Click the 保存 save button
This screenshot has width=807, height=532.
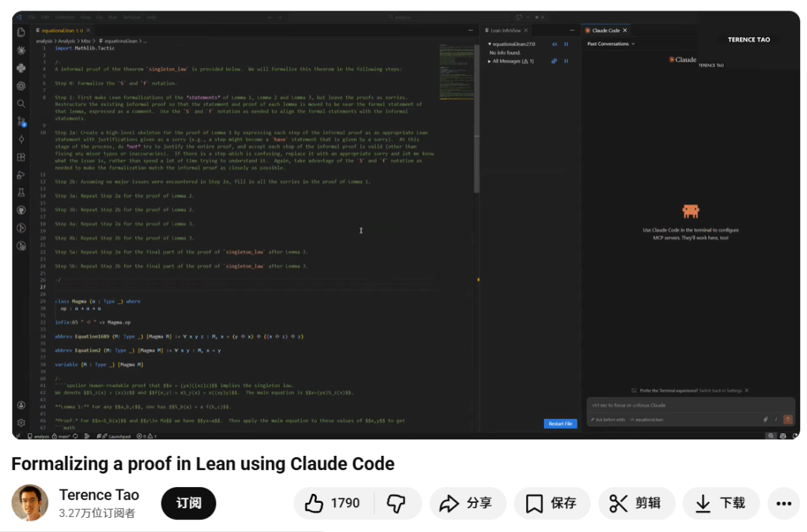pyautogui.click(x=551, y=503)
